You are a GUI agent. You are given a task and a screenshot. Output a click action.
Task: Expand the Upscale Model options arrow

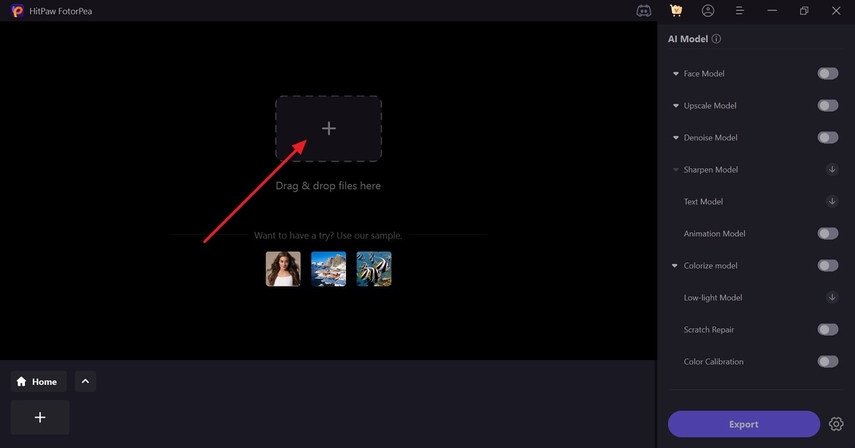coord(676,106)
